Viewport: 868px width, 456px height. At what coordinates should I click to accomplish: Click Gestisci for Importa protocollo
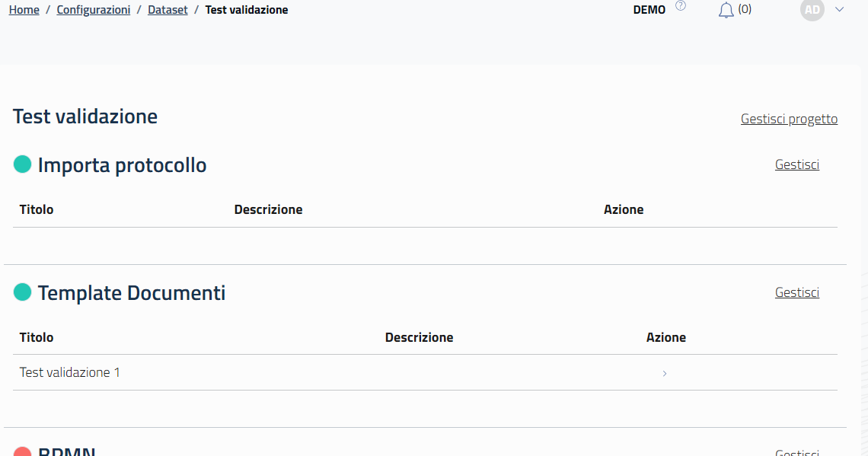tap(796, 164)
